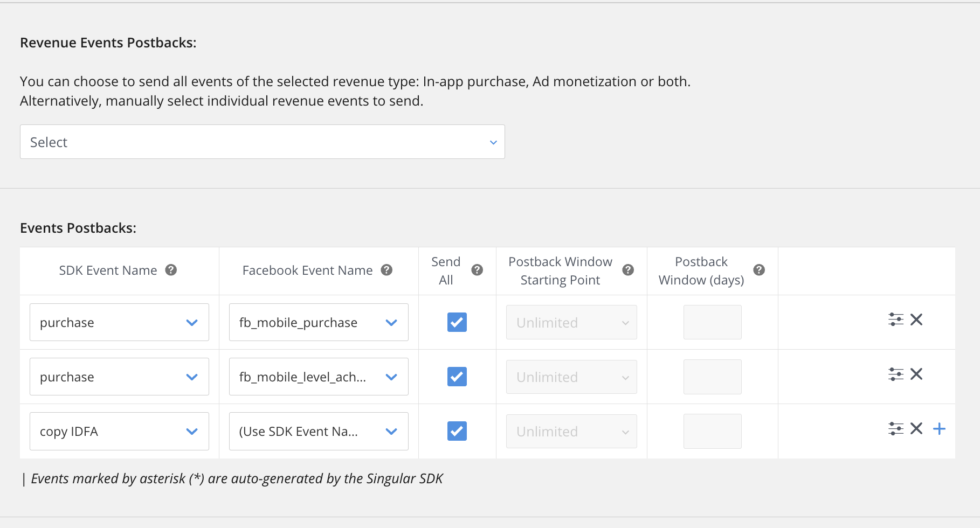The image size is (980, 528).
Task: Uncheck Send All for fb_mobile_purchase row
Action: tap(457, 322)
